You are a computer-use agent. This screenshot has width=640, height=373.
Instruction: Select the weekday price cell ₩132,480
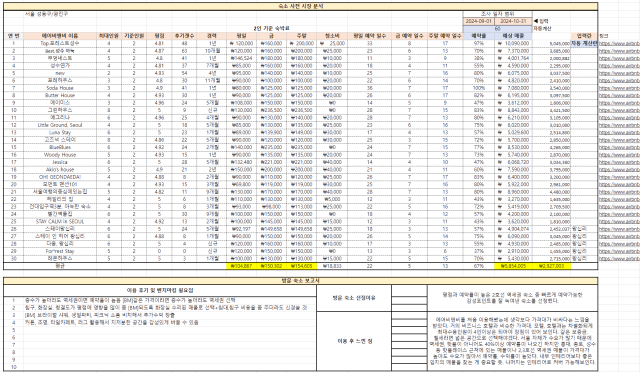tap(242, 162)
